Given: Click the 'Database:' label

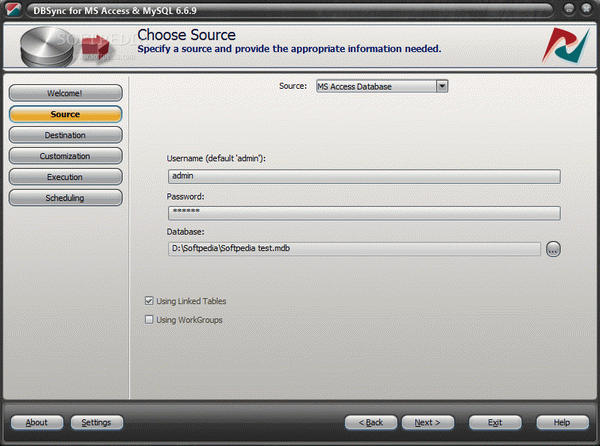Looking at the screenshot, I should coord(186,232).
